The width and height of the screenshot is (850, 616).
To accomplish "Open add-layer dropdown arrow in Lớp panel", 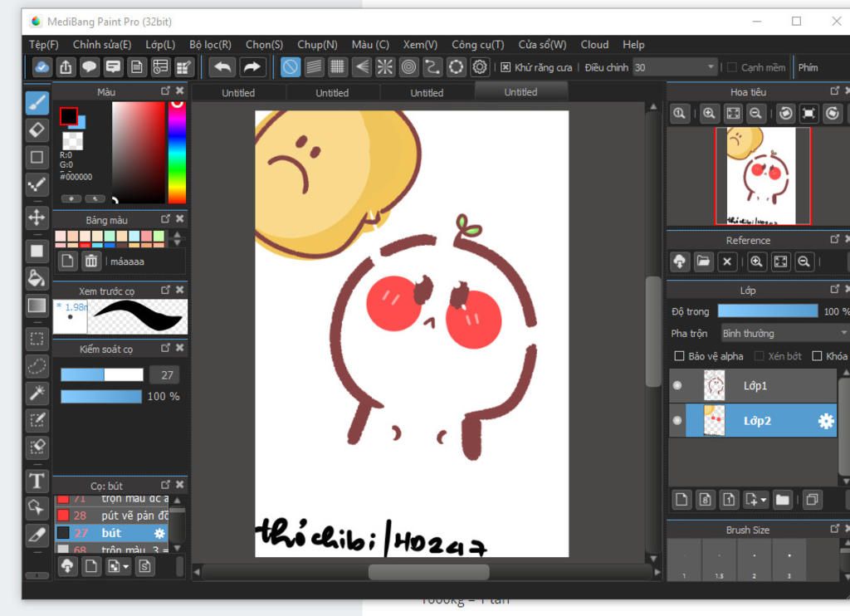I will click(764, 500).
